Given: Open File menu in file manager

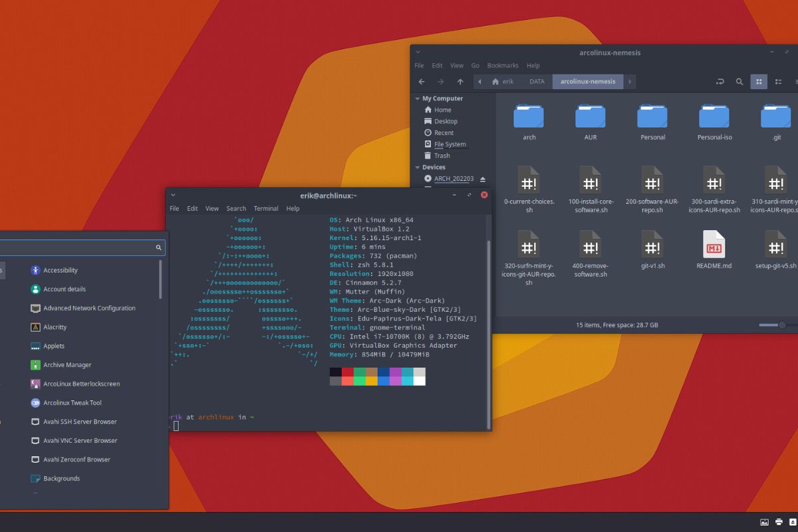Looking at the screenshot, I should pyautogui.click(x=419, y=66).
